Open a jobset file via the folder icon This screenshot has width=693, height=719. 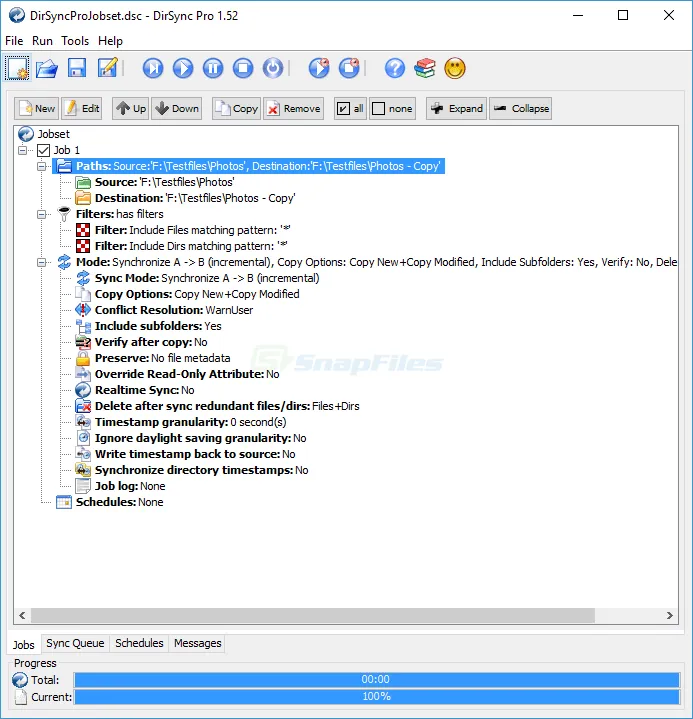click(47, 68)
